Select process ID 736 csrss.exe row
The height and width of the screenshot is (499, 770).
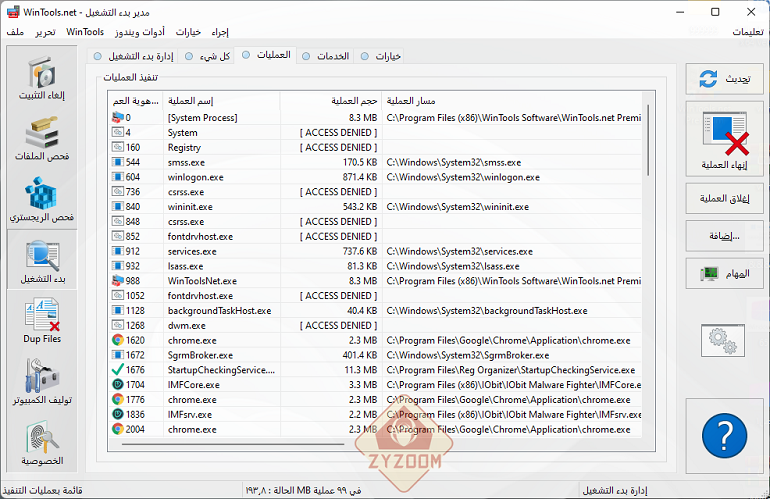(376, 192)
